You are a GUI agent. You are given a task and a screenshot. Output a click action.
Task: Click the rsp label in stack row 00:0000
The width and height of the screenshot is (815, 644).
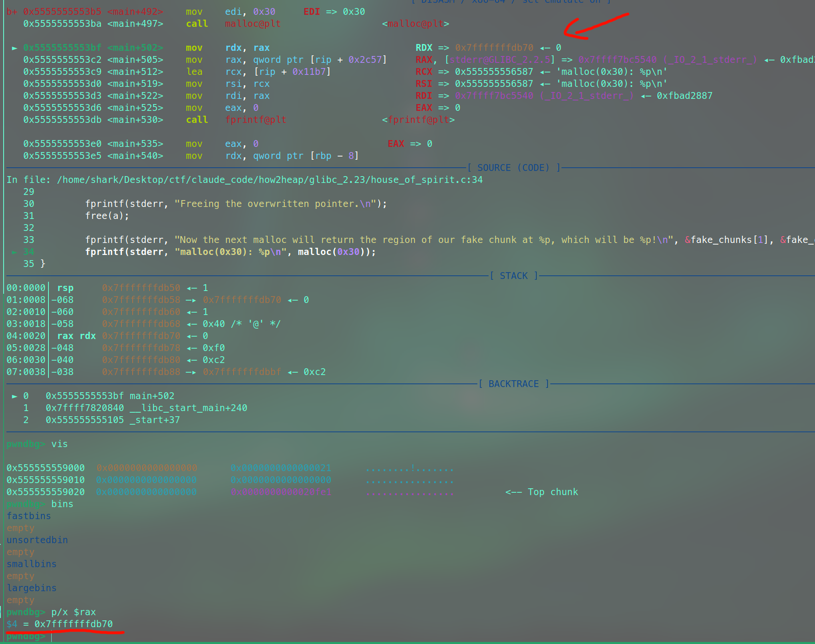[x=65, y=288]
